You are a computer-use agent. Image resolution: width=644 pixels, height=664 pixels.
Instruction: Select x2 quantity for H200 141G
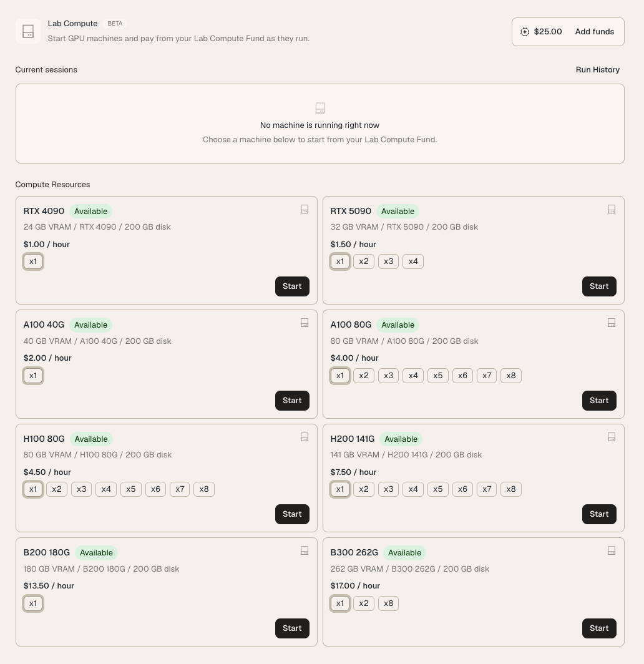364,489
